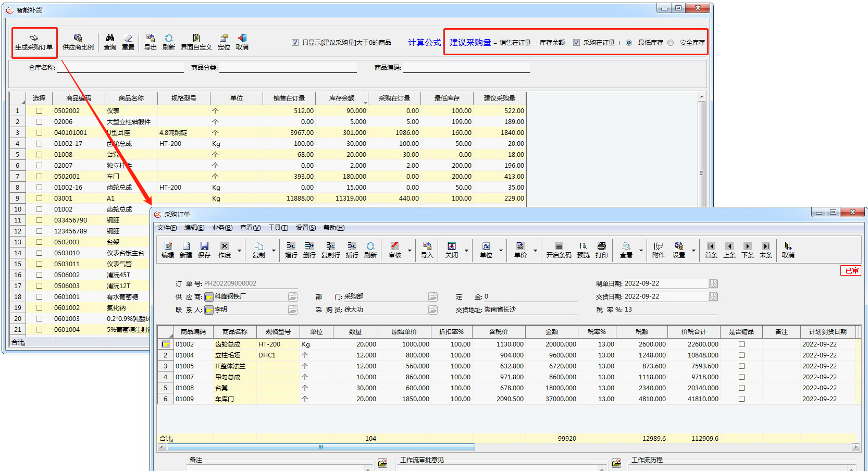Expand the 审核 dropdown arrow
This screenshot has width=868, height=471.
coord(410,251)
